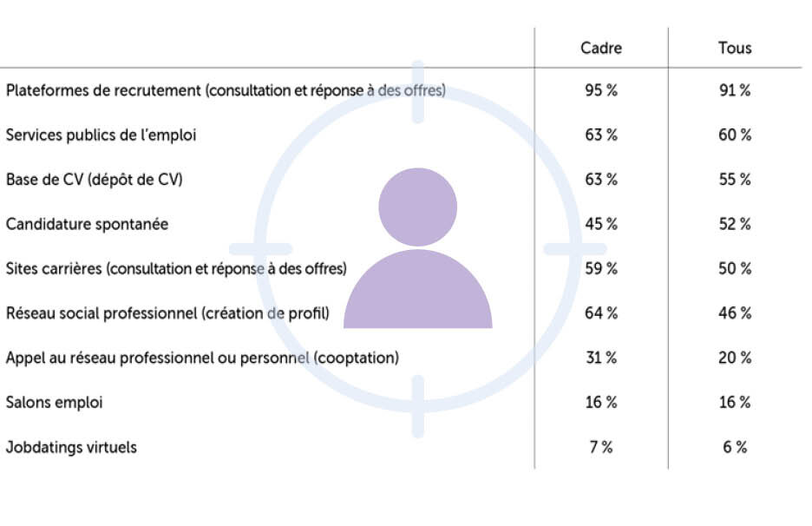Click the purple person silhouette icon
This screenshot has width=812, height=526.
417,252
